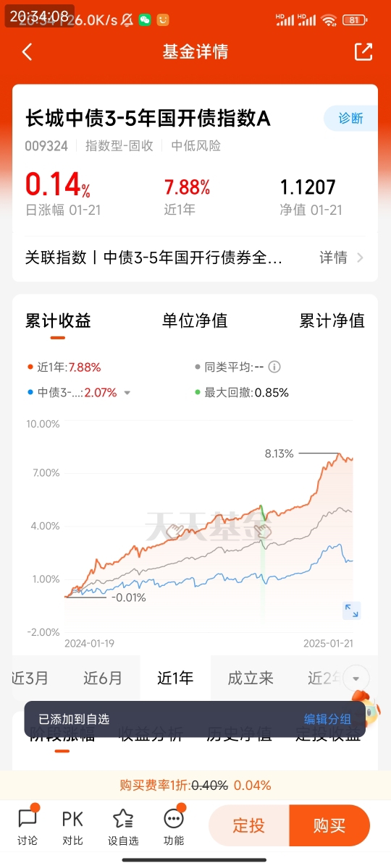
Task: Open 关联指数 详情 chevron
Action: point(361,258)
